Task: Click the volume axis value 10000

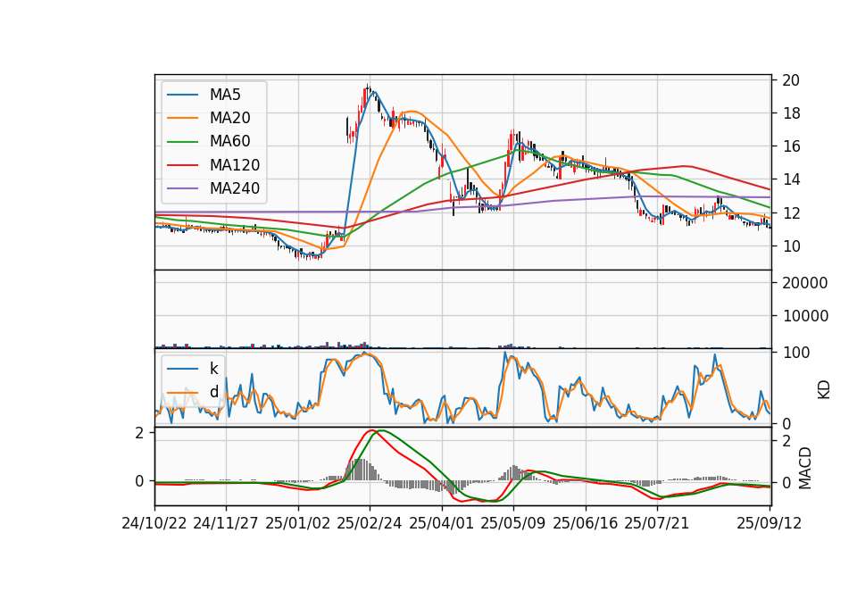Action: click(805, 316)
